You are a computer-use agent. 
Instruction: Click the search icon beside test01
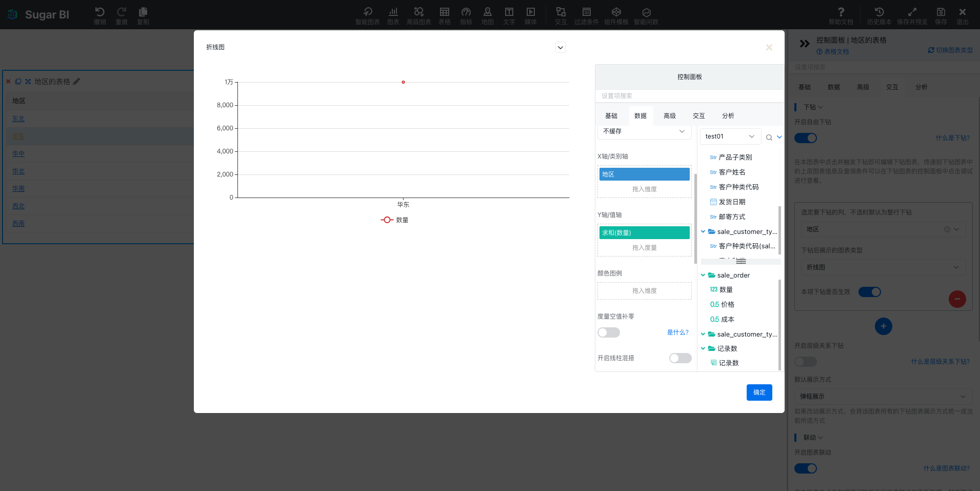[x=769, y=138]
